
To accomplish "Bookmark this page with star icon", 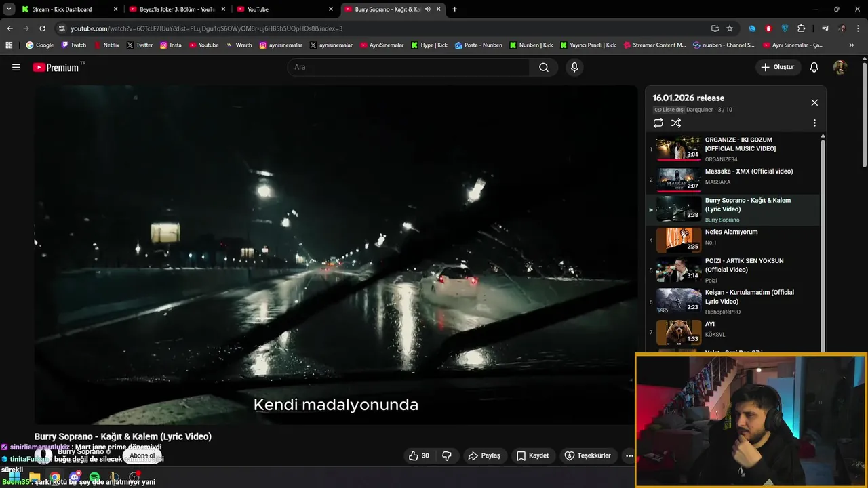I will [x=730, y=28].
